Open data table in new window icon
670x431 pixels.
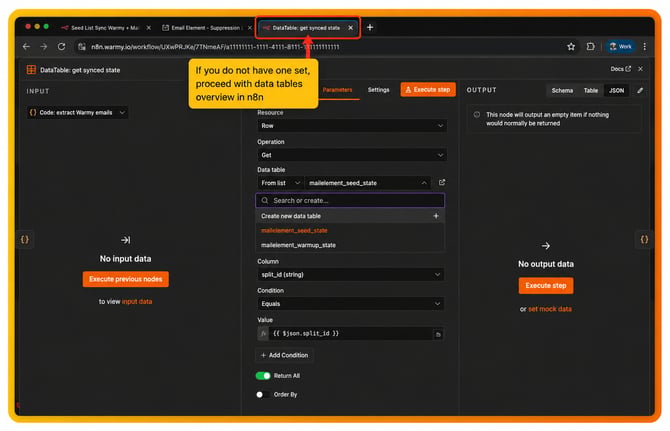[x=442, y=182]
